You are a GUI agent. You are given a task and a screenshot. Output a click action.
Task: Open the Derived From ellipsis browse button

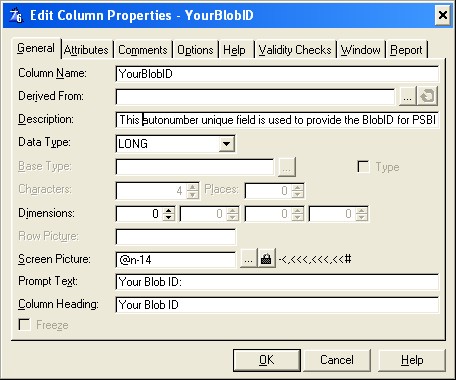[407, 97]
